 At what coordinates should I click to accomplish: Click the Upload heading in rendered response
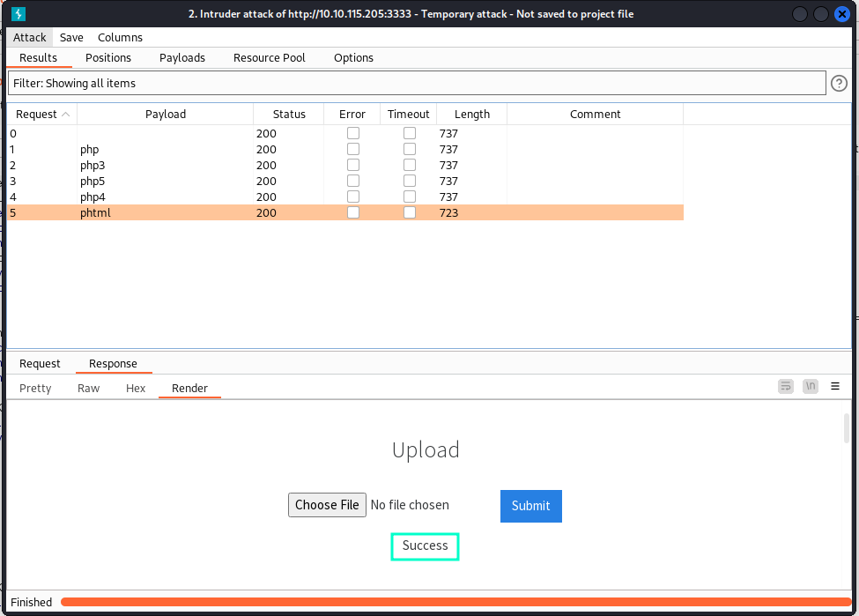coord(426,450)
